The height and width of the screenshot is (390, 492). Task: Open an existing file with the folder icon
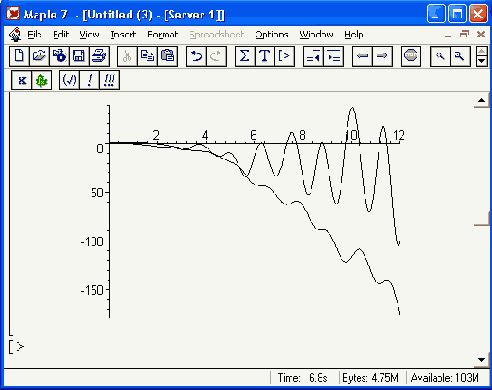click(x=39, y=56)
